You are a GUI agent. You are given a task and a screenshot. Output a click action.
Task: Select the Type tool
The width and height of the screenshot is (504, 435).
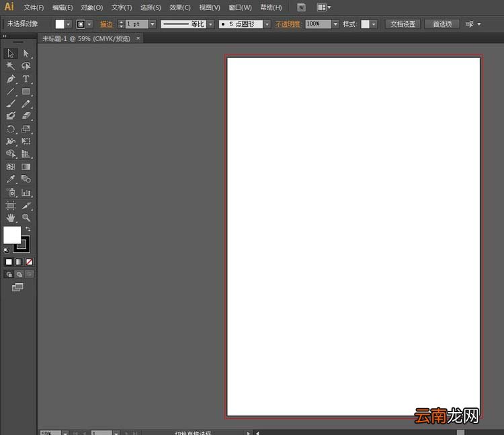coord(26,79)
